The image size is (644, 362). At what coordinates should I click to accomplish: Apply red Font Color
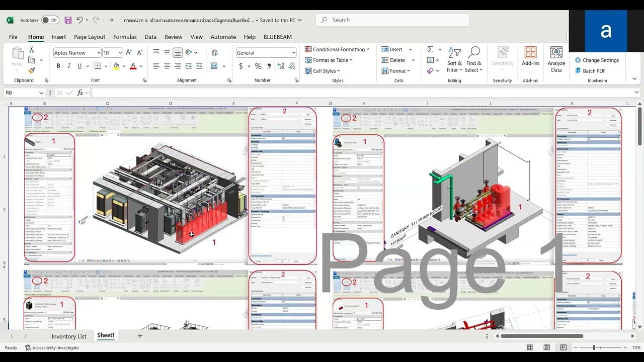(133, 66)
